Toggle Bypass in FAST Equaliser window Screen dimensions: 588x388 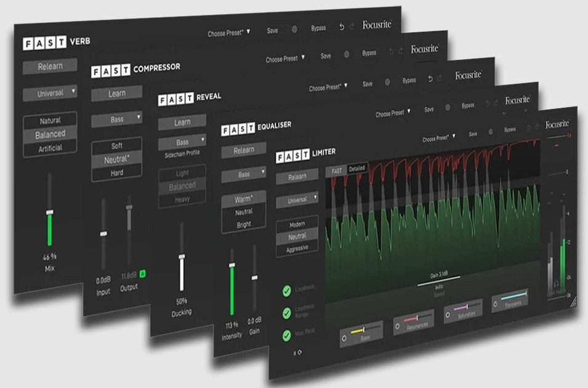click(467, 105)
